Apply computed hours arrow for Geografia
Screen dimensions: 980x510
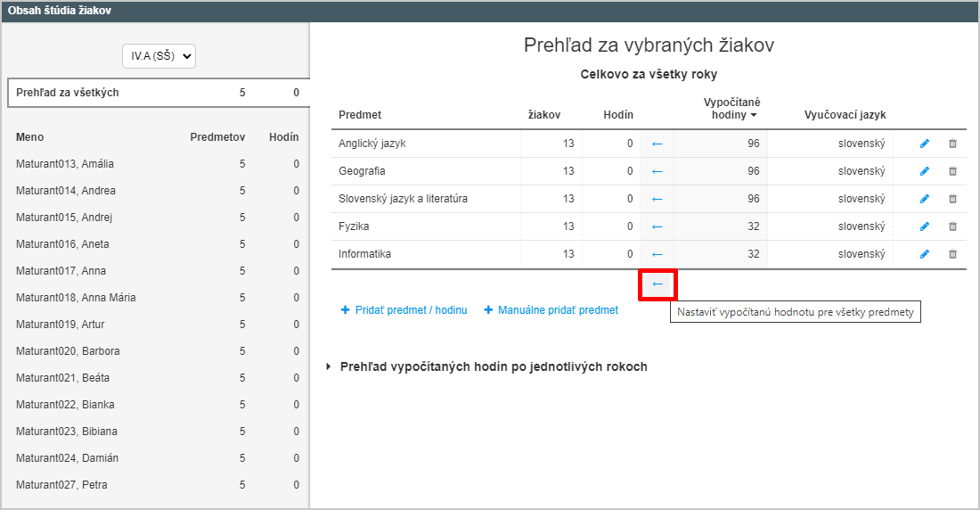[657, 171]
